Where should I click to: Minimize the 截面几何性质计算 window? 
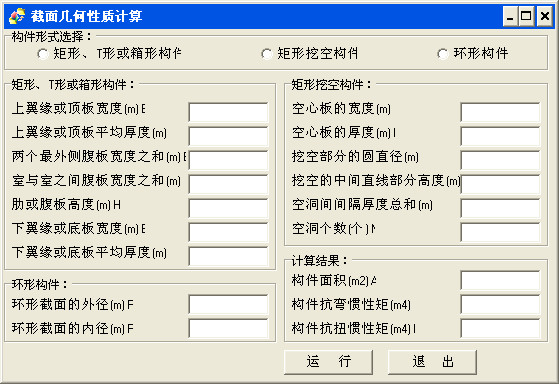(510, 16)
